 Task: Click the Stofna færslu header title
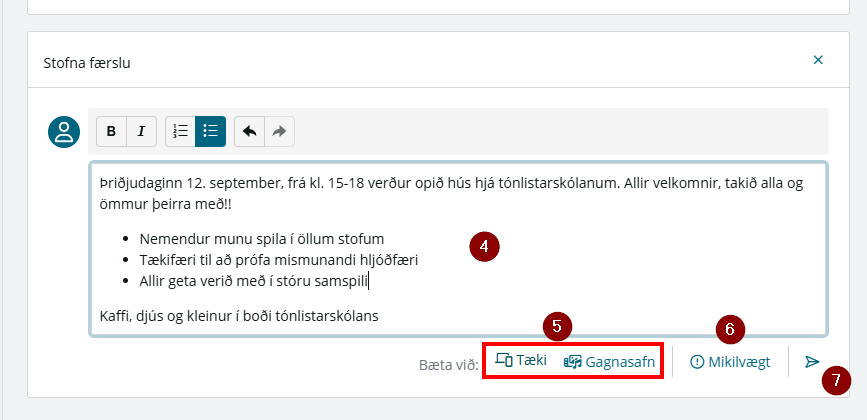tap(87, 63)
